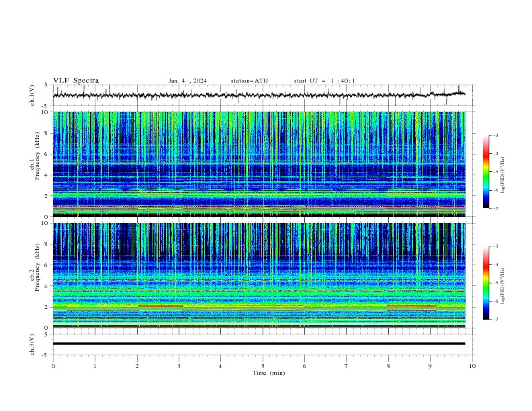532x411 pixels.
Task: Click time axis tick label "4"
Action: click(220, 366)
